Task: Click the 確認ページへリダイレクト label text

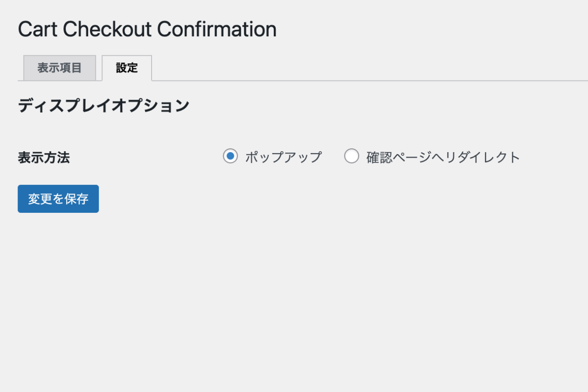Action: (x=443, y=157)
